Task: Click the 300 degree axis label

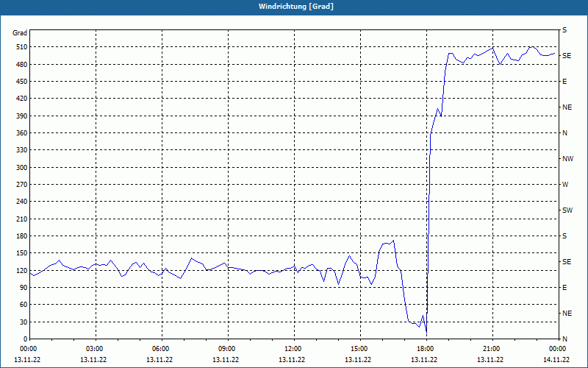Action: [22, 168]
